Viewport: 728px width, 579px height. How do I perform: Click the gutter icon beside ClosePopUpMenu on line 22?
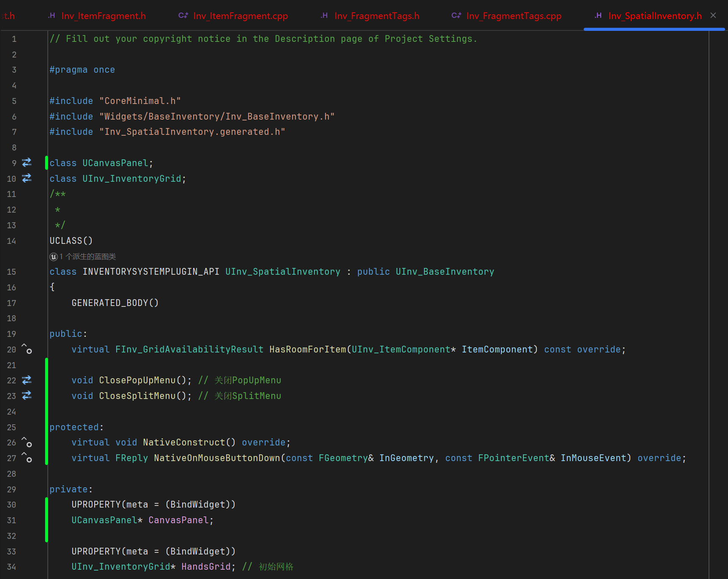point(27,380)
